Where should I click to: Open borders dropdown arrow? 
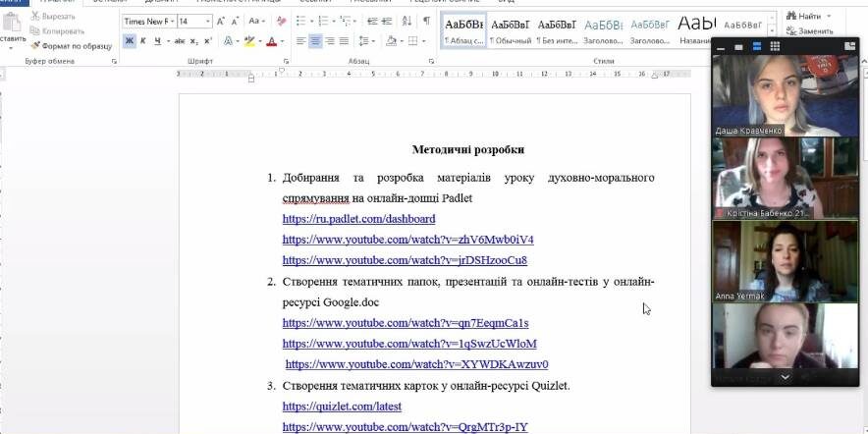click(424, 41)
